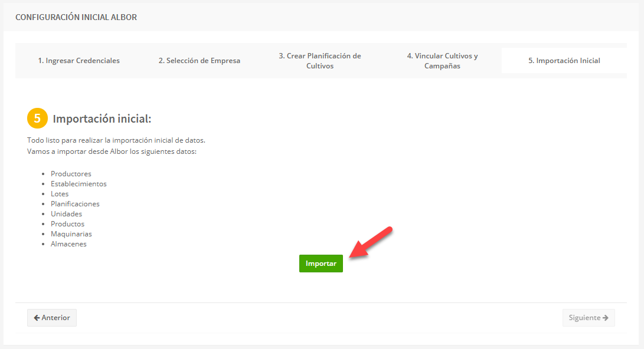Open Crear Planificación de Cultivos tab
The image size is (644, 349).
click(x=320, y=61)
